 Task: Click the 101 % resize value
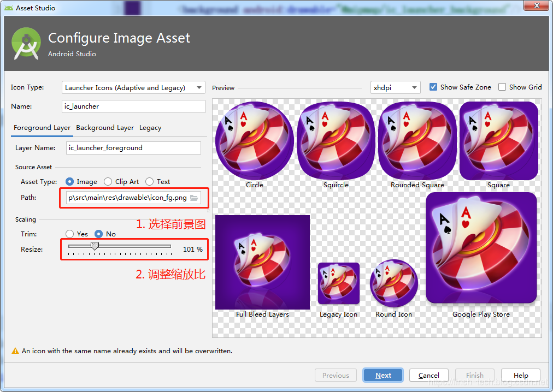[192, 249]
